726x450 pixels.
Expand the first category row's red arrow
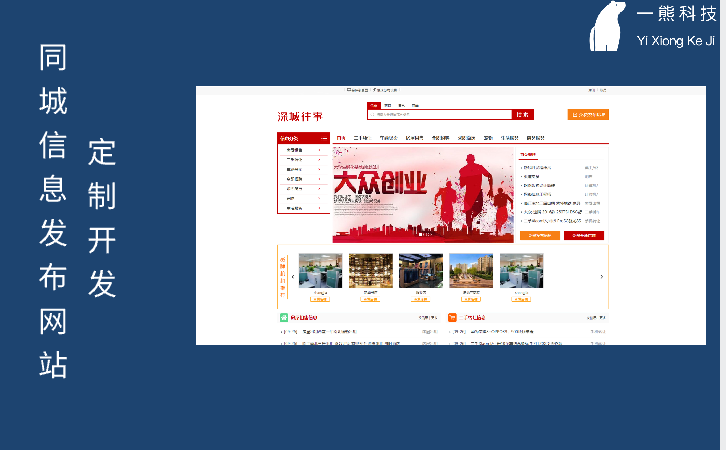click(x=319, y=150)
